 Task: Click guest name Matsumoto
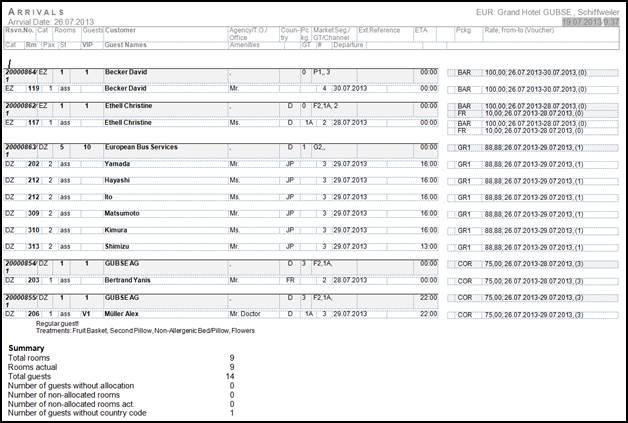[x=122, y=214]
